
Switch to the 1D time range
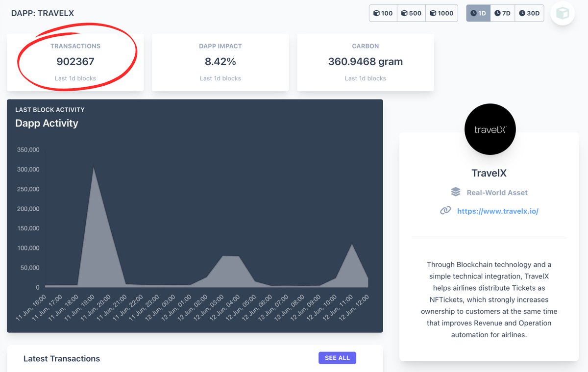tap(478, 13)
